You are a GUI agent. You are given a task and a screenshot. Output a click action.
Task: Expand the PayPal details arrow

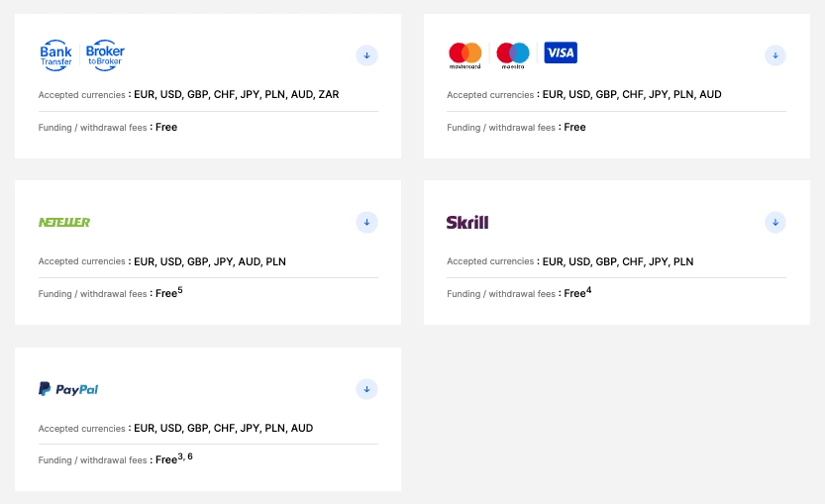[x=366, y=389]
